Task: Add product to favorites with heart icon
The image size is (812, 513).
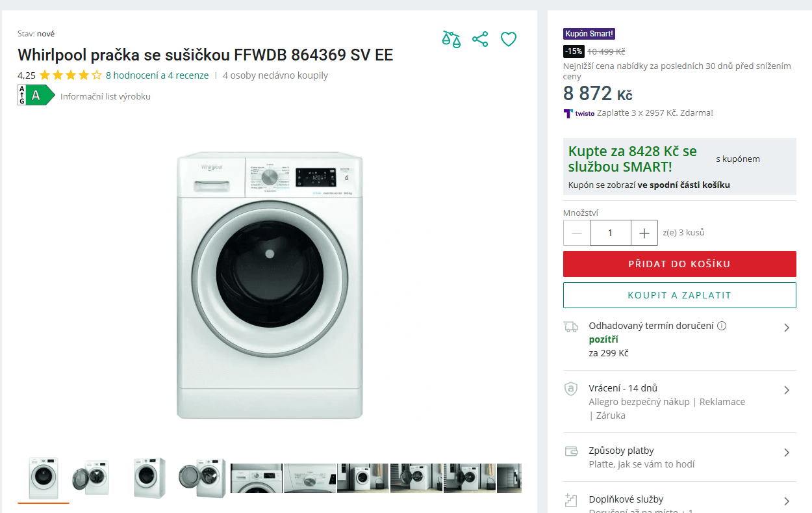Action: point(509,39)
